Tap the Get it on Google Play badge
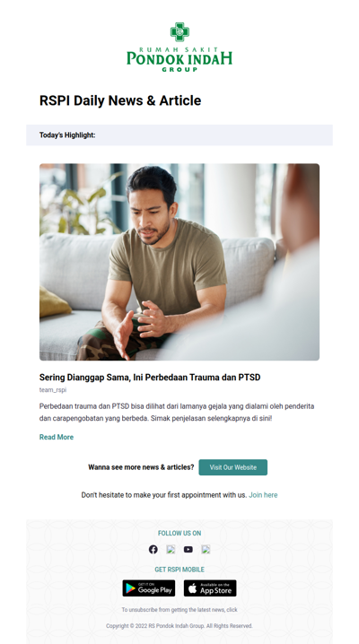This screenshot has height=644, width=359. [149, 588]
